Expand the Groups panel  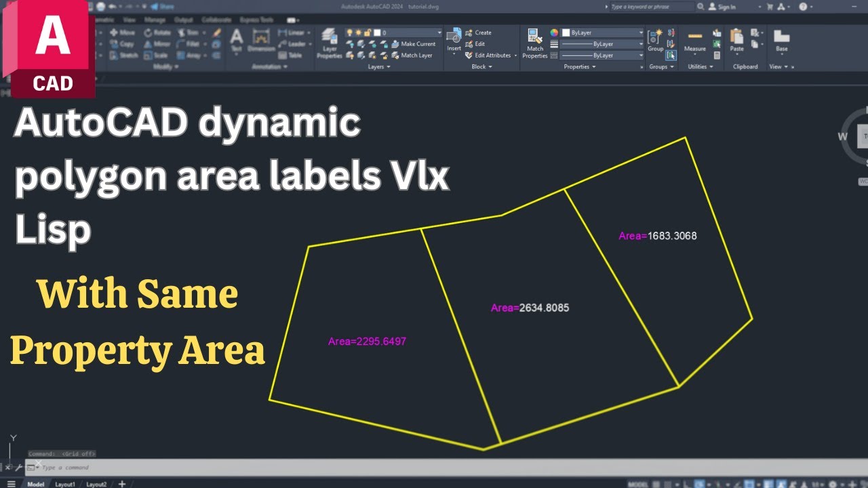[661, 66]
